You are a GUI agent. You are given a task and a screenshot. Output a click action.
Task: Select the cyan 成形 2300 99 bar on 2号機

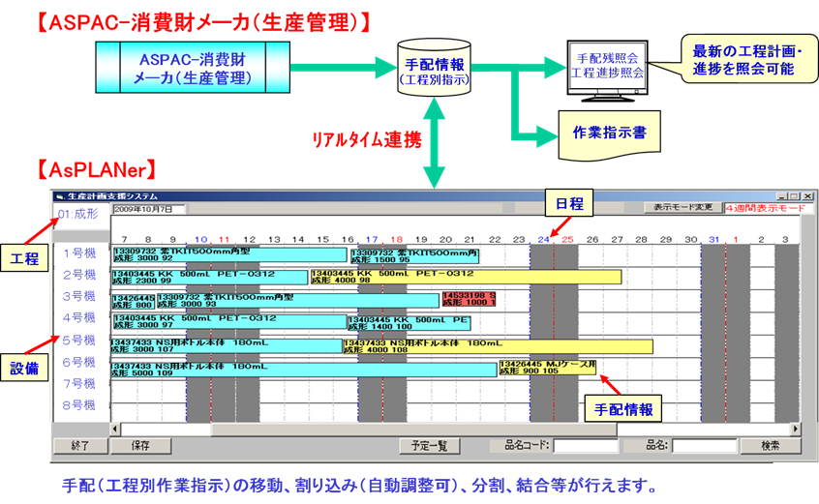(x=210, y=277)
